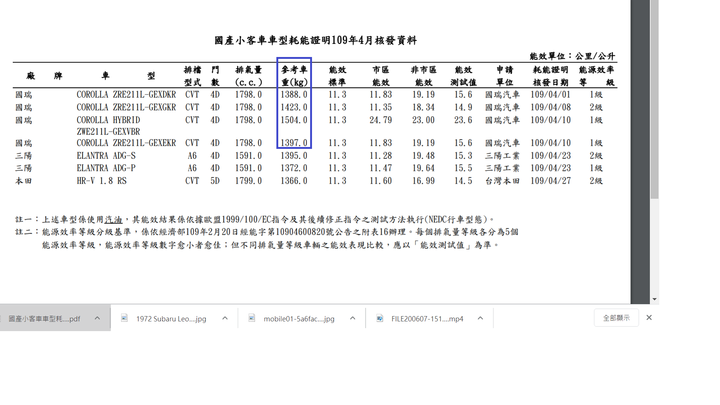Click the weight value 1372.0

point(294,168)
